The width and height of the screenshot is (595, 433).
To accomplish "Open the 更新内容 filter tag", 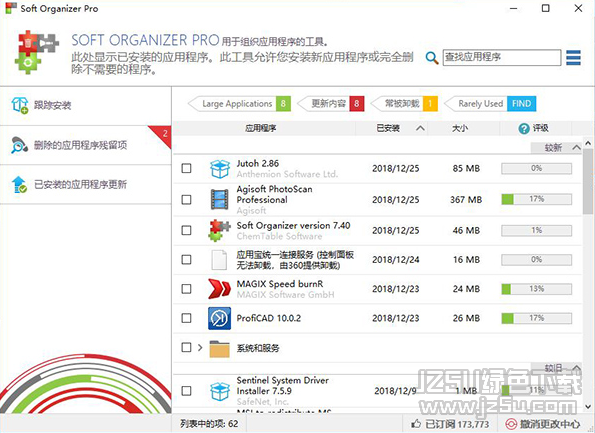I will (x=331, y=104).
